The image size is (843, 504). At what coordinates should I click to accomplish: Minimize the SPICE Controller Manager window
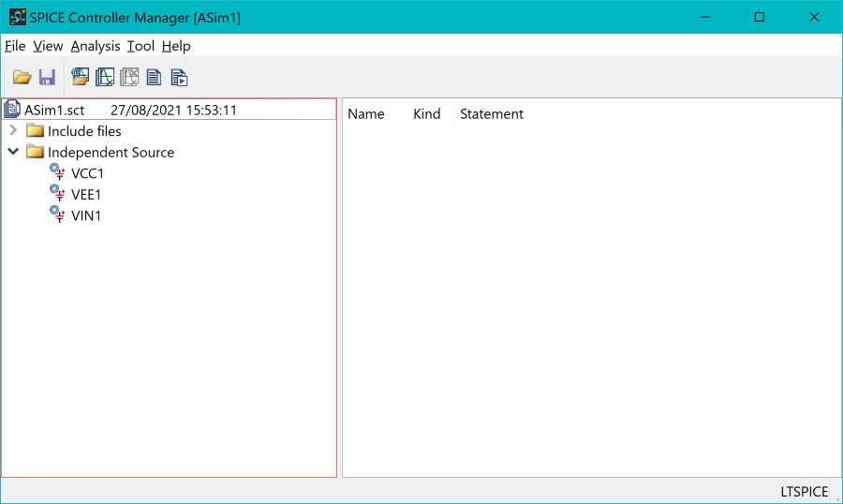pos(705,17)
